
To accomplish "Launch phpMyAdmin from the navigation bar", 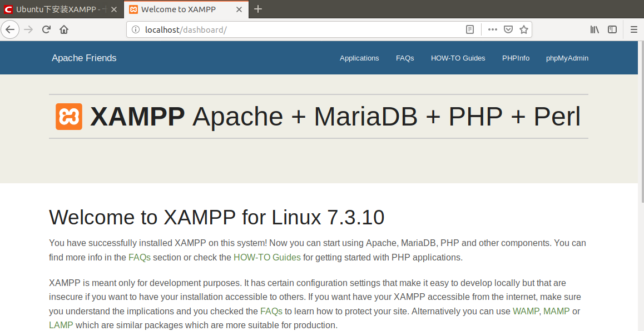I will [x=567, y=58].
